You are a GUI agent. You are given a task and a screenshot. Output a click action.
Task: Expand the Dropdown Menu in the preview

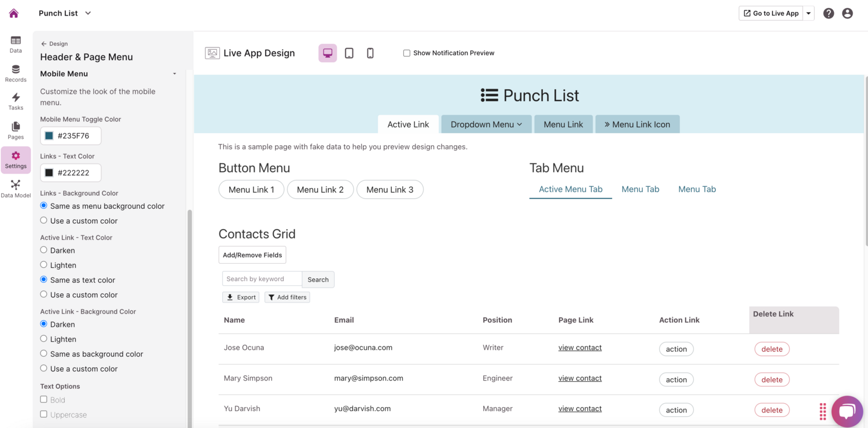(486, 124)
